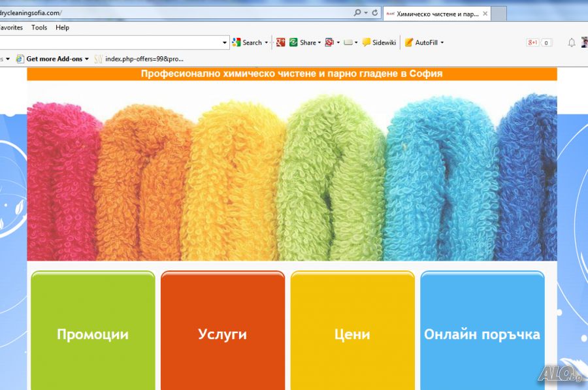Expand the Search button options arrow

(267, 42)
